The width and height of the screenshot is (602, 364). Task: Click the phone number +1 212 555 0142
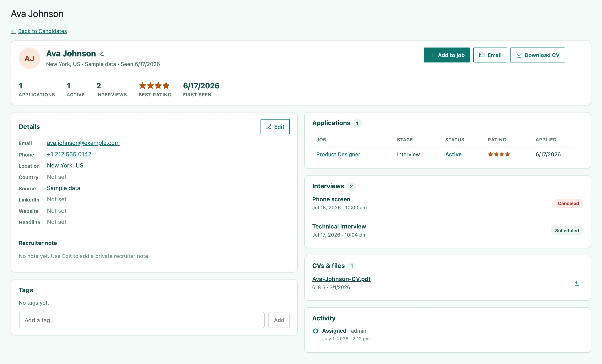pyautogui.click(x=69, y=154)
